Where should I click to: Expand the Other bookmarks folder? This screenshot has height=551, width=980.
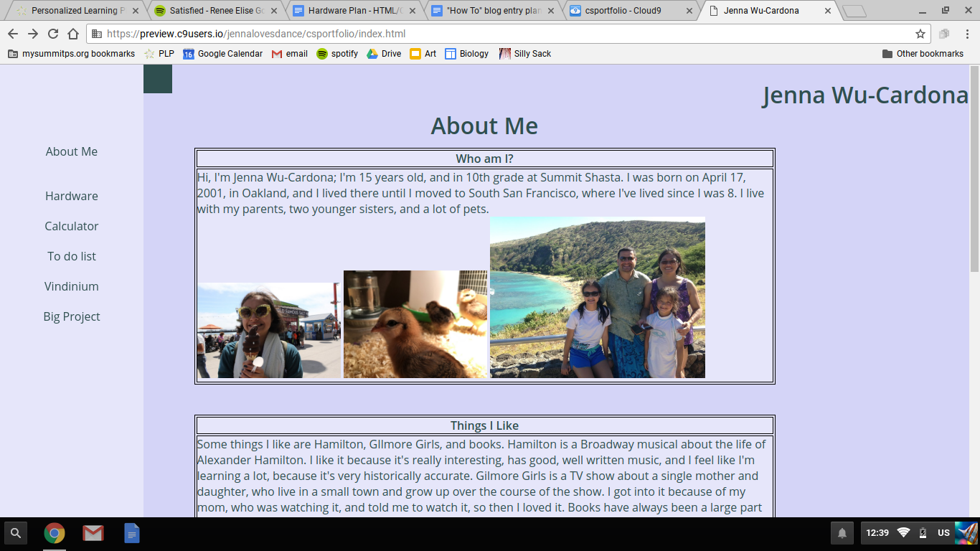(x=923, y=54)
